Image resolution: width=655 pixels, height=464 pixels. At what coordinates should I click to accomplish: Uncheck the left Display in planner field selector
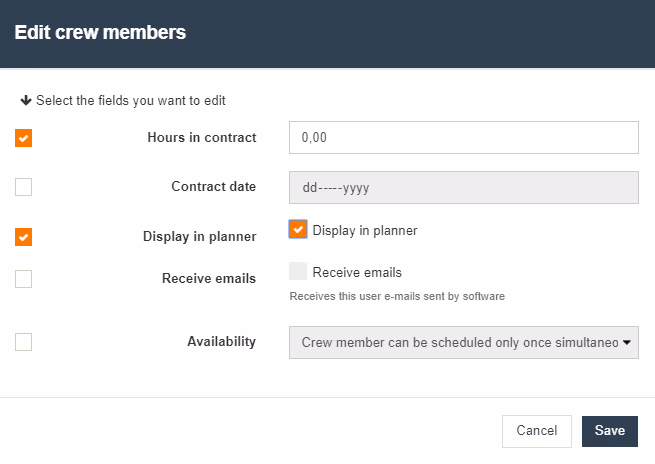(x=23, y=237)
